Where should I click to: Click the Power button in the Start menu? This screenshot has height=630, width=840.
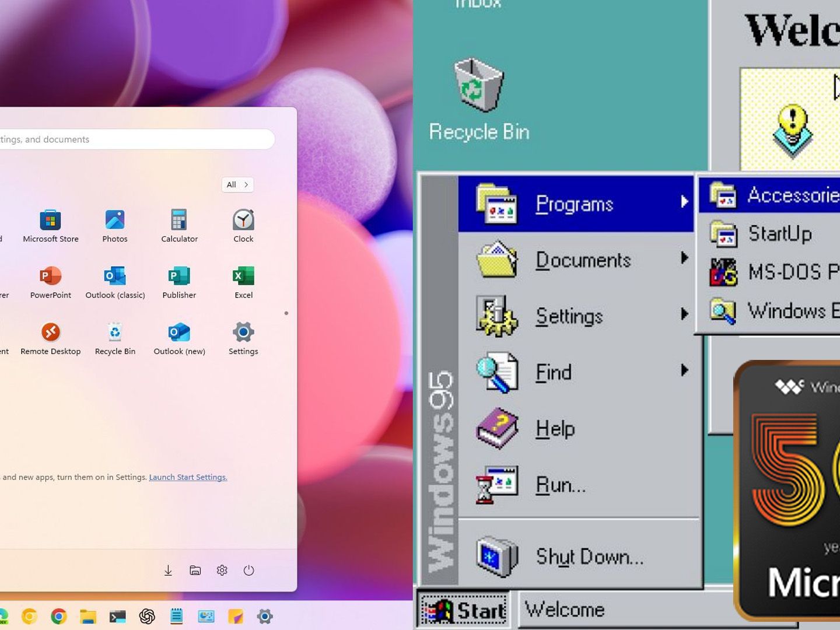(249, 570)
